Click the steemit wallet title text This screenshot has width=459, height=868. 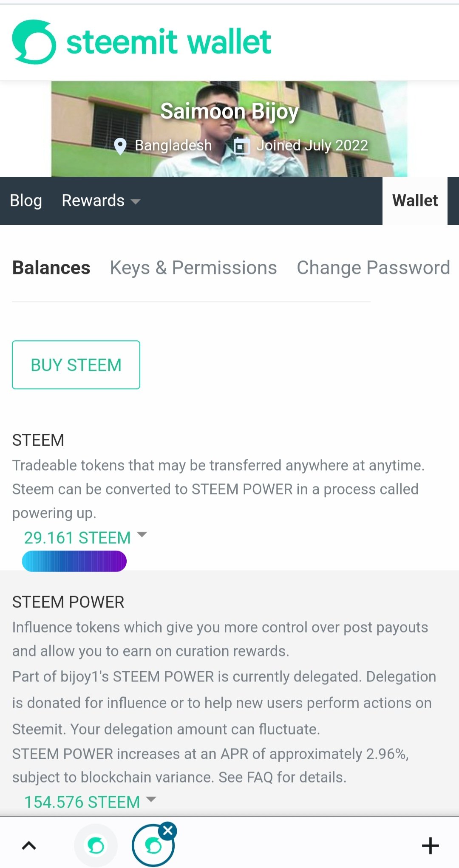[169, 42]
